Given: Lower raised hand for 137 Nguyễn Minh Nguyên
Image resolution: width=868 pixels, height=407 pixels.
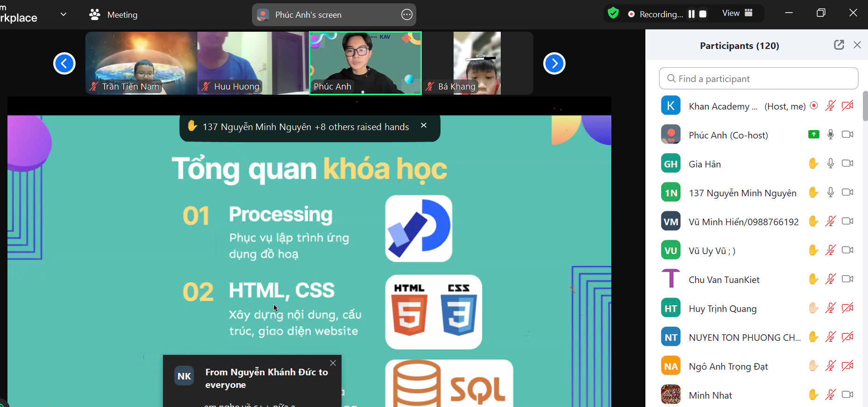Looking at the screenshot, I should pyautogui.click(x=813, y=193).
